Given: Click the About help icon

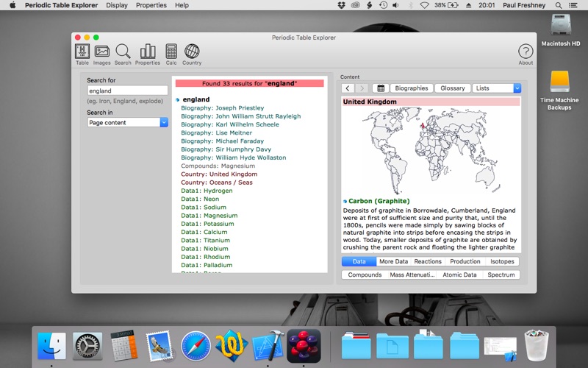Looking at the screenshot, I should [x=526, y=53].
